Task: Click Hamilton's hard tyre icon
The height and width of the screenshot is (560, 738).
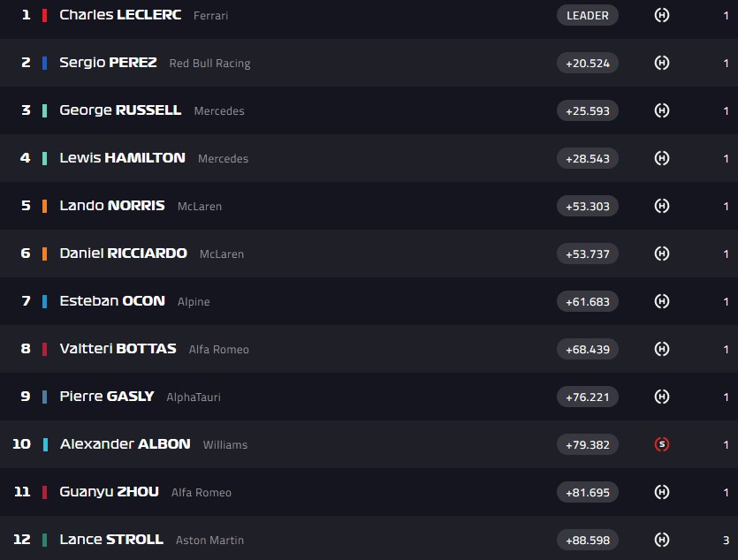Action: click(661, 158)
